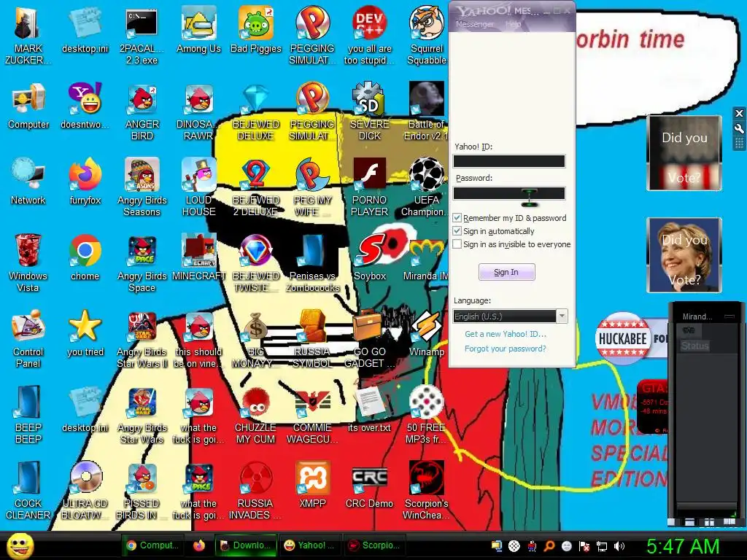Viewport: 747px width, 560px height.
Task: Click the Firefox quick launch taskbar icon
Action: pos(199,545)
